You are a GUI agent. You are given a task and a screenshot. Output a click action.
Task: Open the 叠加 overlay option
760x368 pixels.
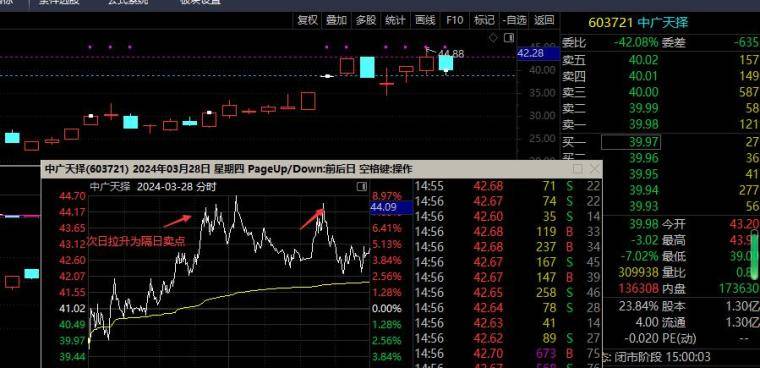point(336,20)
